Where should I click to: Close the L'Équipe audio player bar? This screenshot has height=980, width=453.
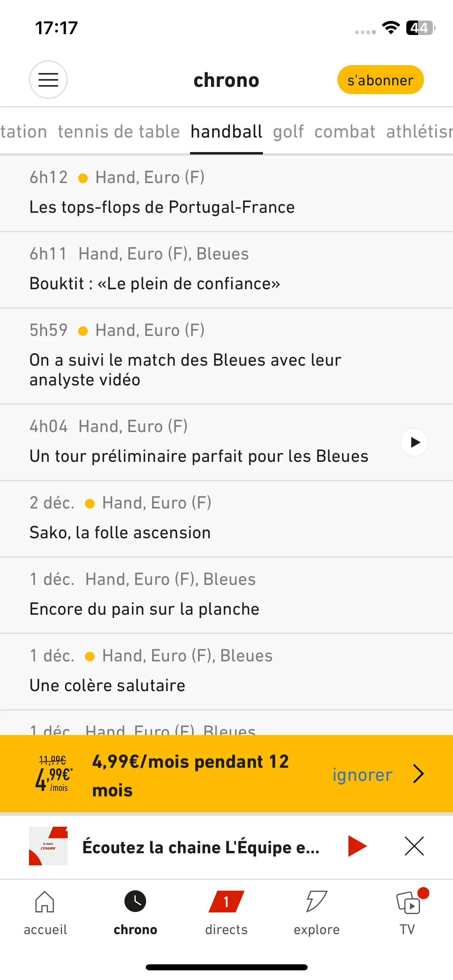[414, 846]
